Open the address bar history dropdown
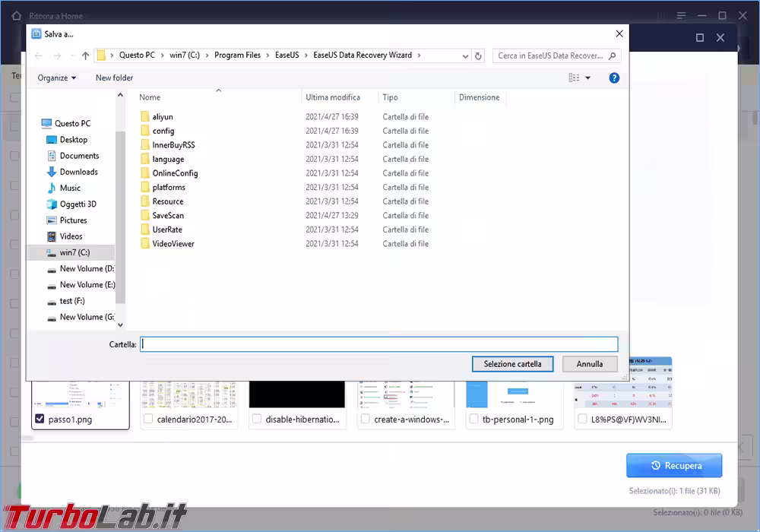The width and height of the screenshot is (760, 532). (x=465, y=55)
